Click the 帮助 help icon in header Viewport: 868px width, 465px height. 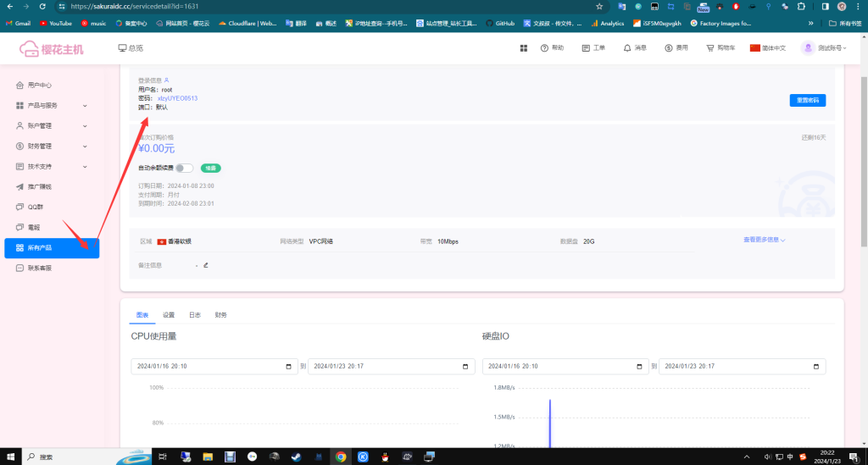(545, 48)
